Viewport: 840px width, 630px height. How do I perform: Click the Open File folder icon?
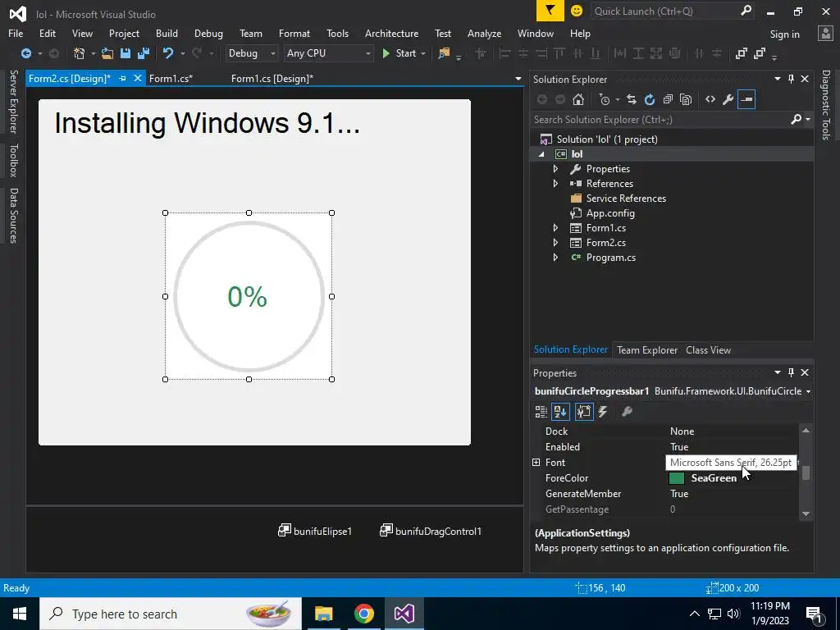point(107,53)
